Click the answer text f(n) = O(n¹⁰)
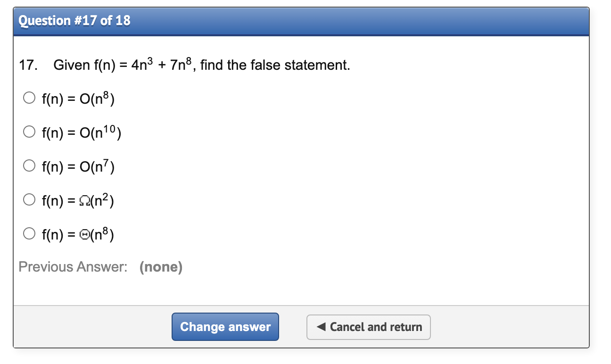 [x=81, y=132]
